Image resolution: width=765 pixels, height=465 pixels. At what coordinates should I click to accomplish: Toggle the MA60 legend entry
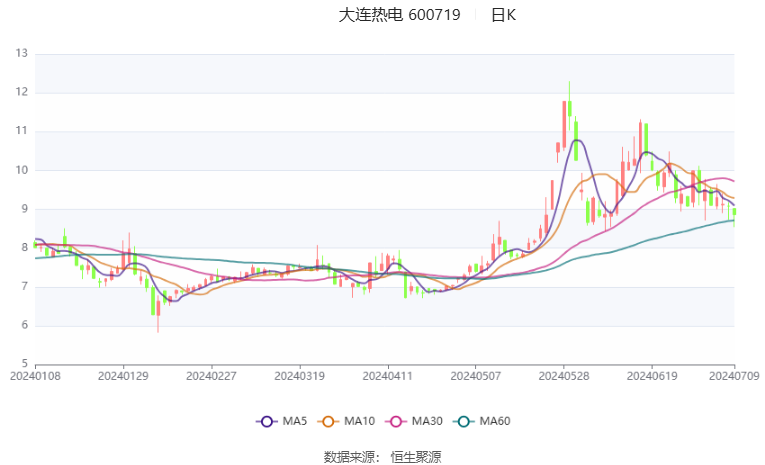[482, 421]
